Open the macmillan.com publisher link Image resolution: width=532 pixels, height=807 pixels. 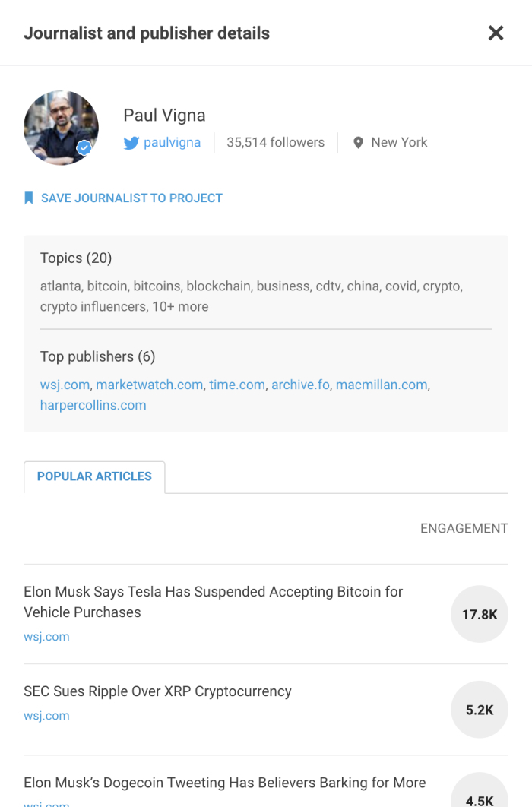coord(382,385)
